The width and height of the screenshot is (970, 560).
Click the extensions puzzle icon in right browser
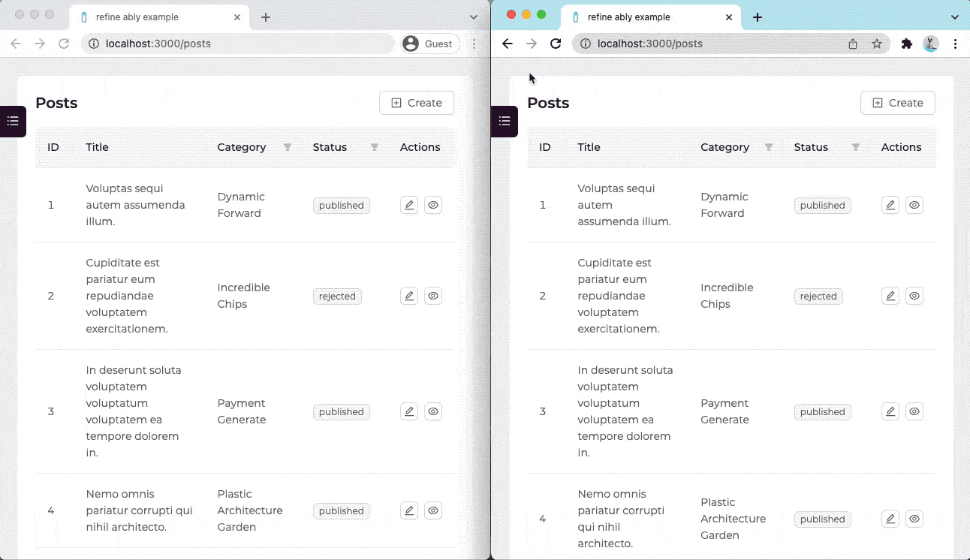[906, 44]
